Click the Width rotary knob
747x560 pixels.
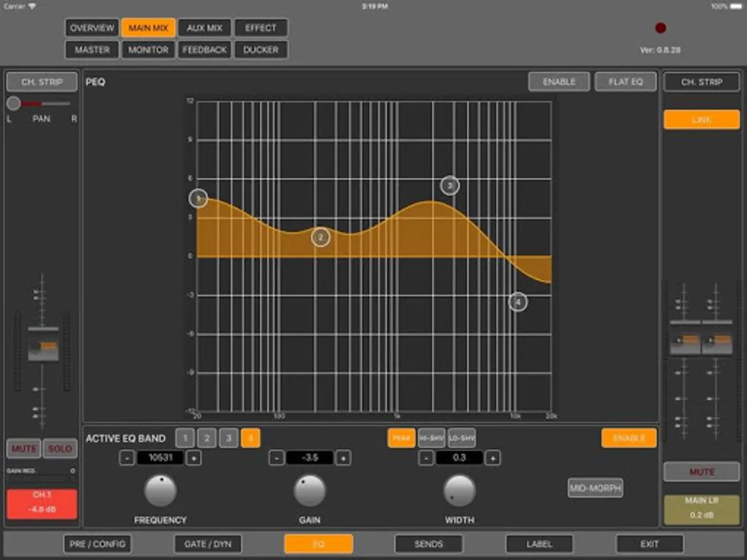point(459,490)
